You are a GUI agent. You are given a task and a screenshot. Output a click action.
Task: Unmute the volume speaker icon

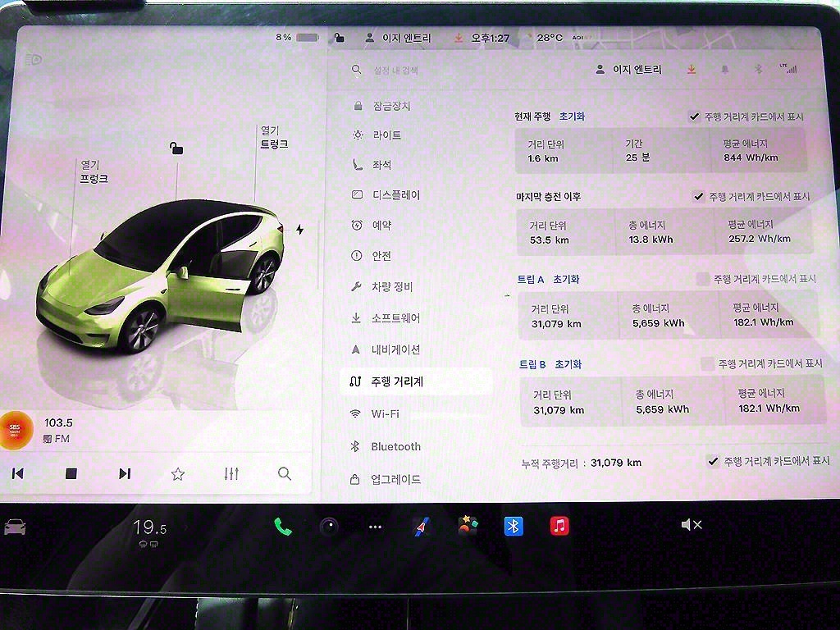tap(691, 525)
